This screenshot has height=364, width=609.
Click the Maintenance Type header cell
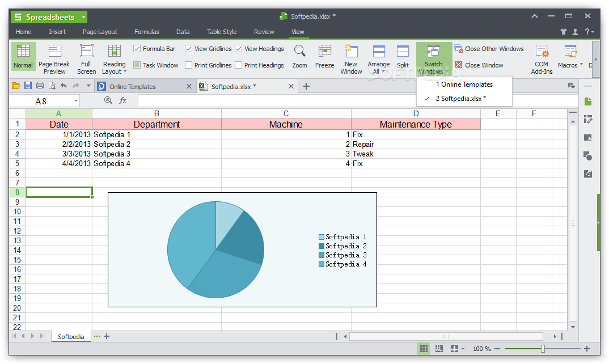pyautogui.click(x=416, y=124)
